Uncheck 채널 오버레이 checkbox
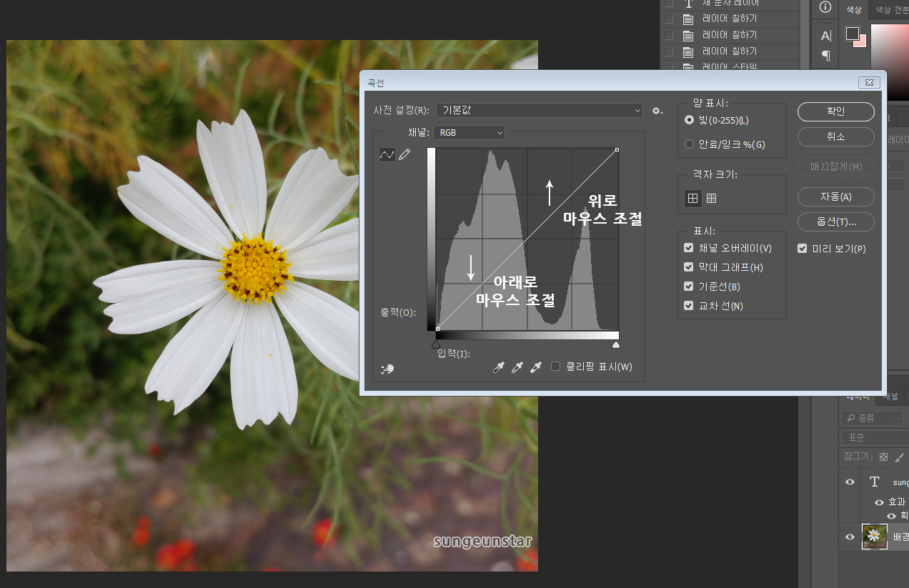The height and width of the screenshot is (588, 909). click(x=689, y=248)
